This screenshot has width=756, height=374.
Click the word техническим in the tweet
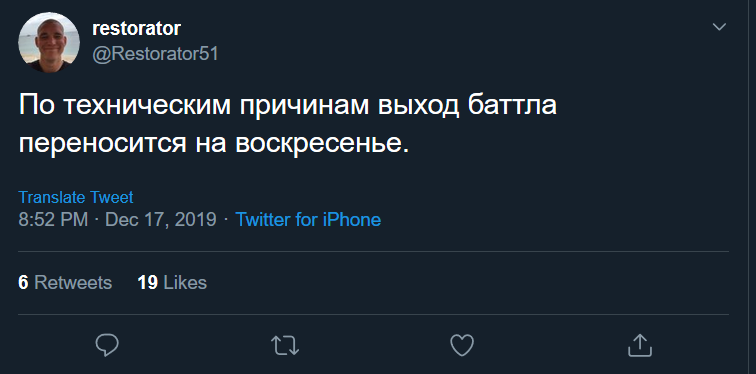click(147, 106)
